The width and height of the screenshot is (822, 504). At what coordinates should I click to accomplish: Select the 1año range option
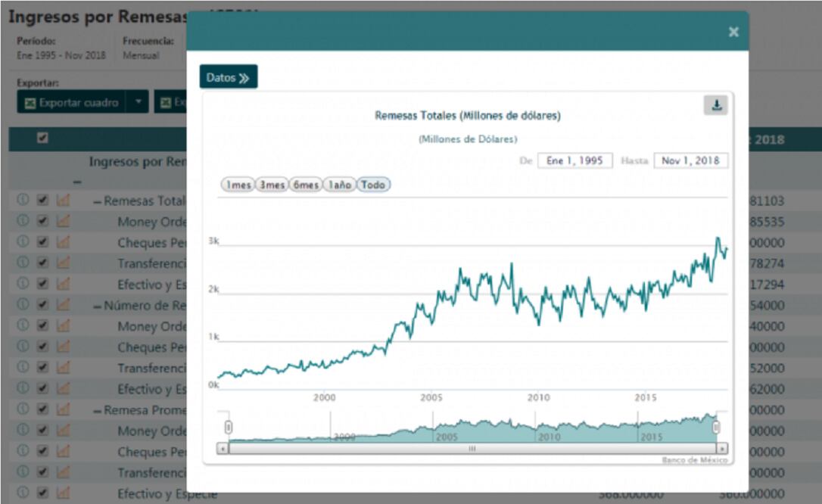click(x=339, y=185)
